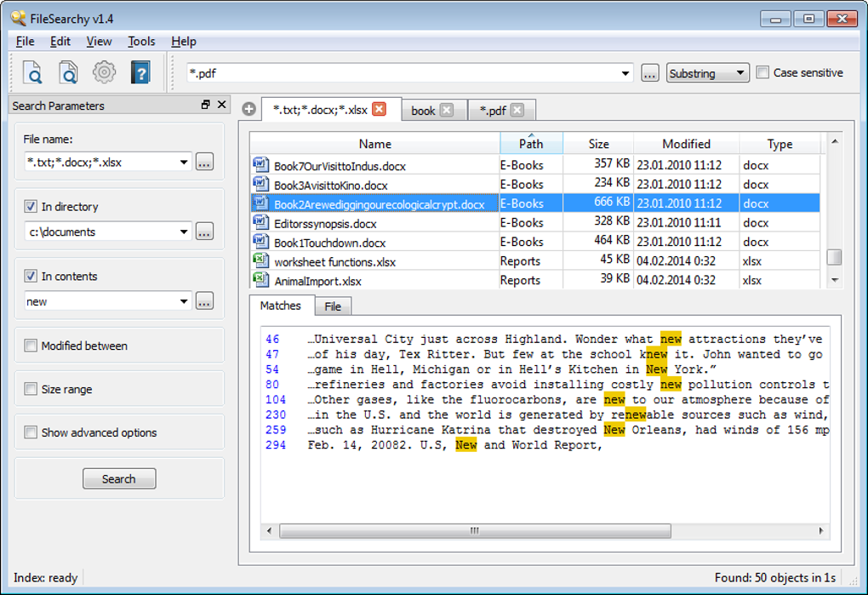Viewport: 868px width, 595px height.
Task: Switch to the book search tab
Action: pyautogui.click(x=424, y=111)
